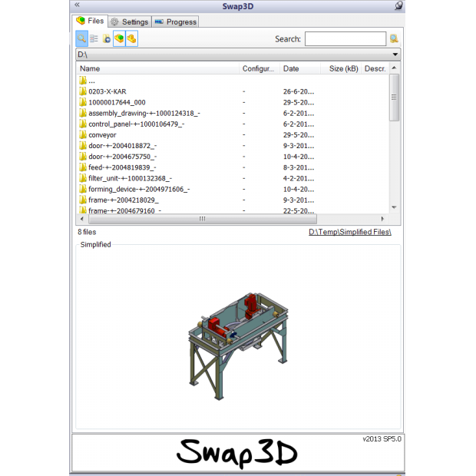Click folder icon next to 10000017644_000
This screenshot has width=476, height=476.
(83, 102)
